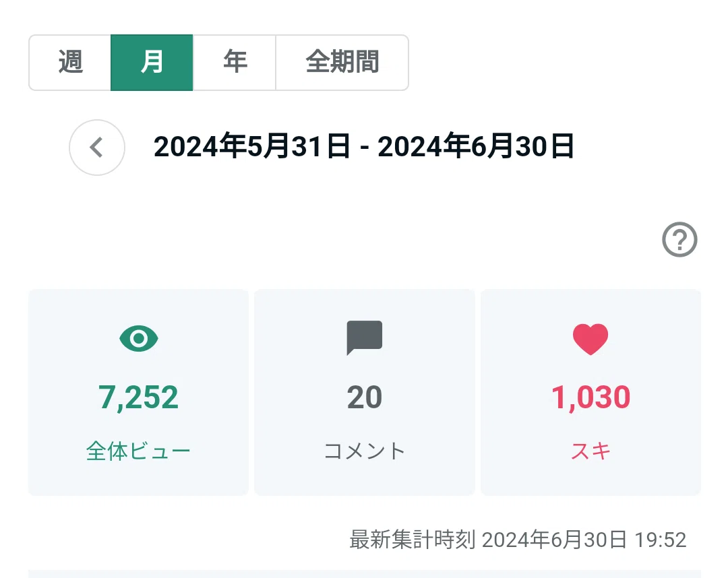The height and width of the screenshot is (578, 728).
Task: Select the highlighted 月 (month) tab
Action: pos(152,63)
